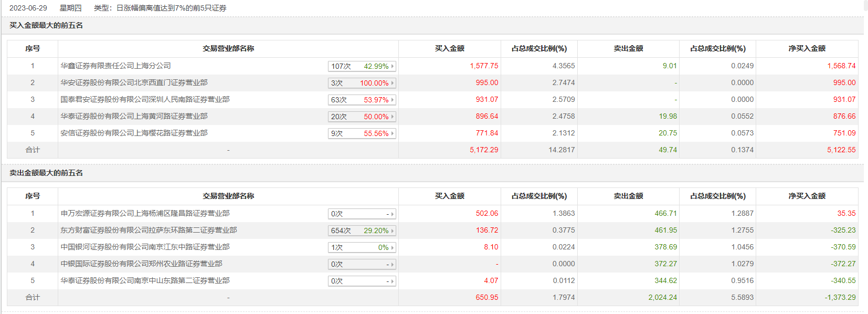
Task: Click arrow icon beside 20次 50.00%
Action: tap(392, 117)
